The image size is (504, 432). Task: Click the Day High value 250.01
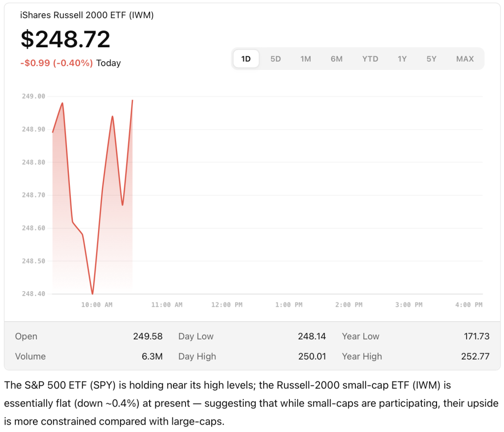(x=312, y=356)
